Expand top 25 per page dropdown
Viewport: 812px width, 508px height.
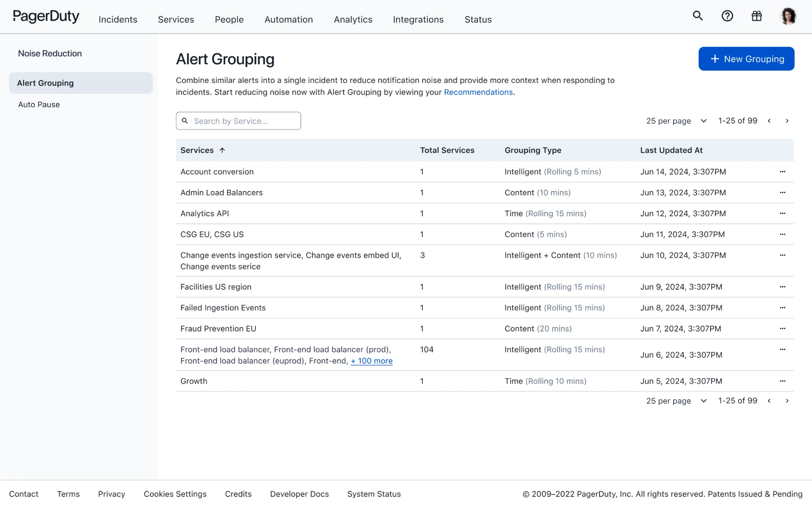point(703,121)
